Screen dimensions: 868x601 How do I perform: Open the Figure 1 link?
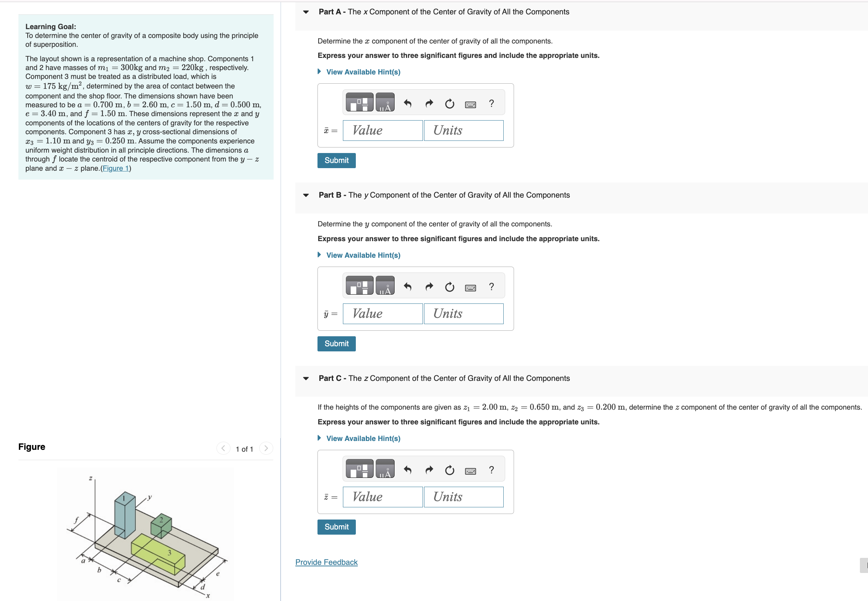click(116, 169)
